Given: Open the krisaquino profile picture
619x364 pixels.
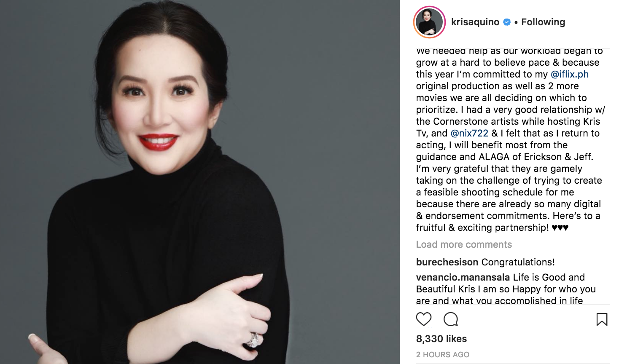Looking at the screenshot, I should [429, 22].
